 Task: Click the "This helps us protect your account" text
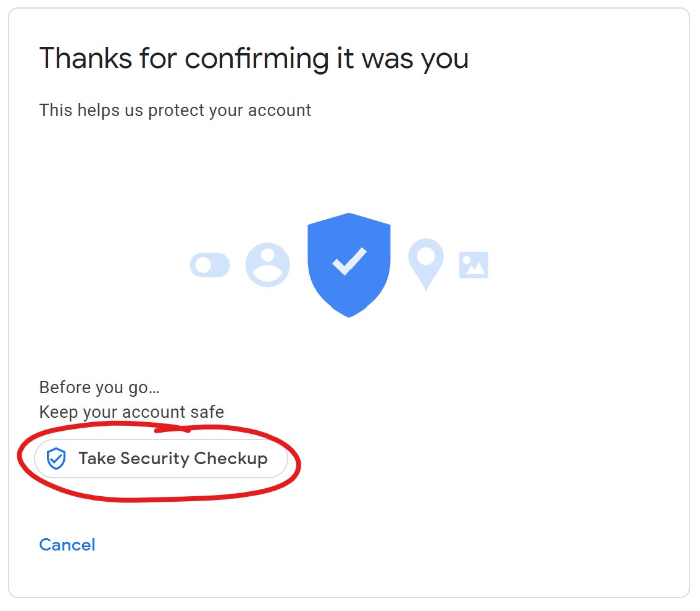(x=175, y=110)
